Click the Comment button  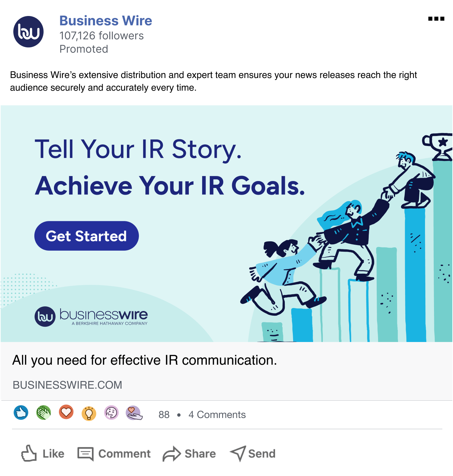(114, 453)
